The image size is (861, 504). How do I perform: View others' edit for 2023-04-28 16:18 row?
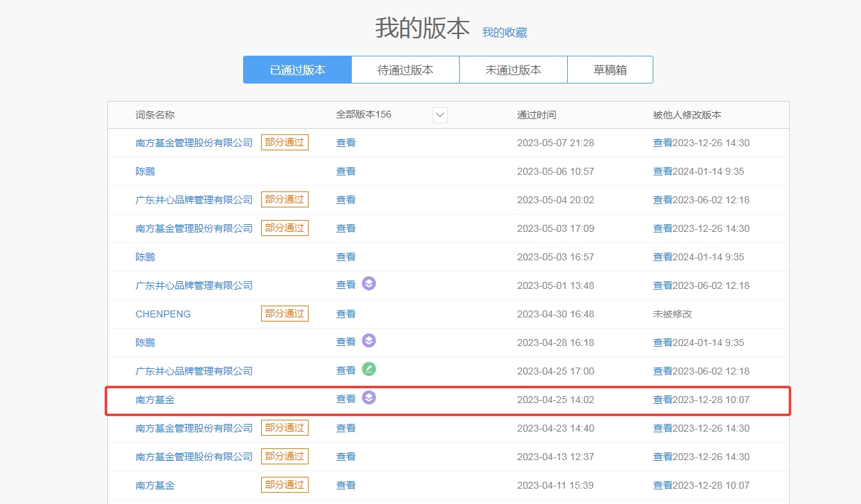click(662, 342)
